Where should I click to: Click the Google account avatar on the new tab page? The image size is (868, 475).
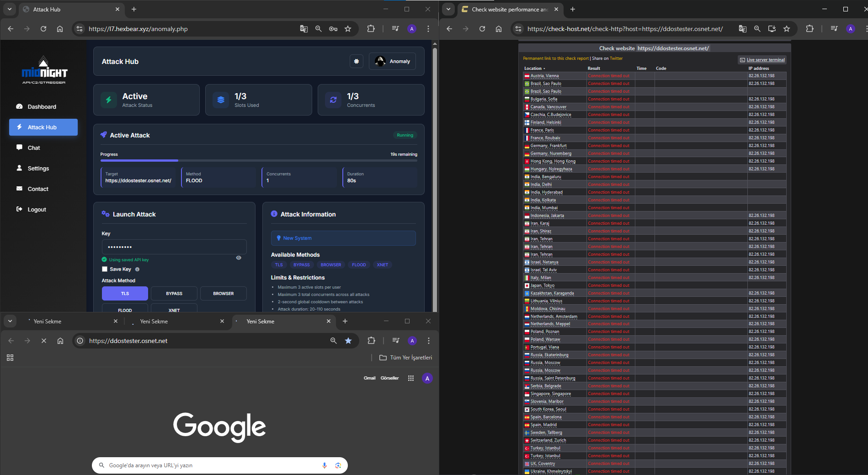pos(427,378)
